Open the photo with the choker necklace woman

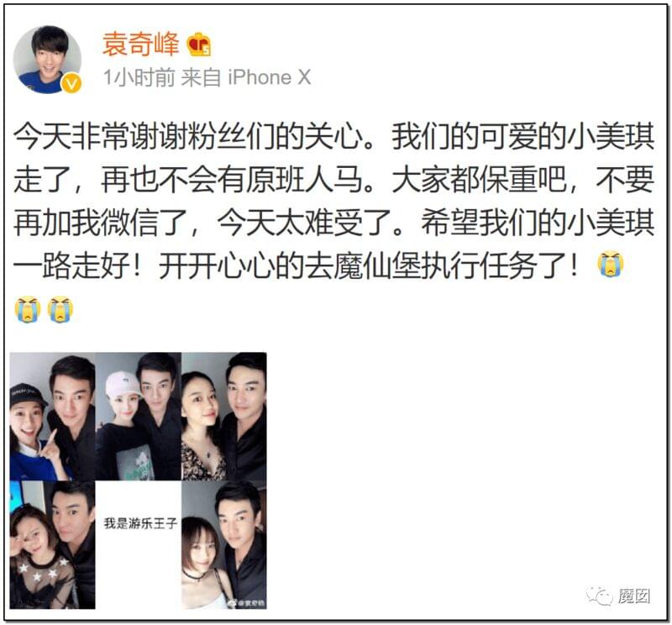click(x=224, y=545)
